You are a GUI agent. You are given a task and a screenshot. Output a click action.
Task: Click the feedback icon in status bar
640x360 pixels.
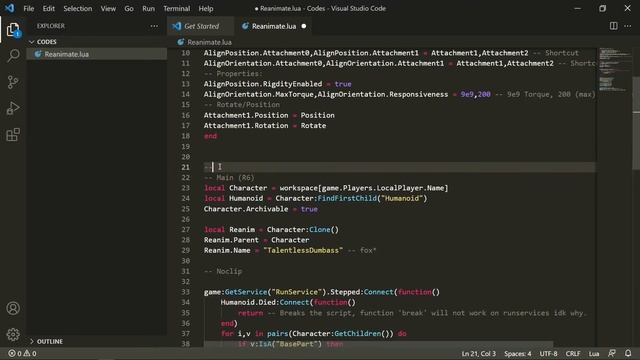612,353
